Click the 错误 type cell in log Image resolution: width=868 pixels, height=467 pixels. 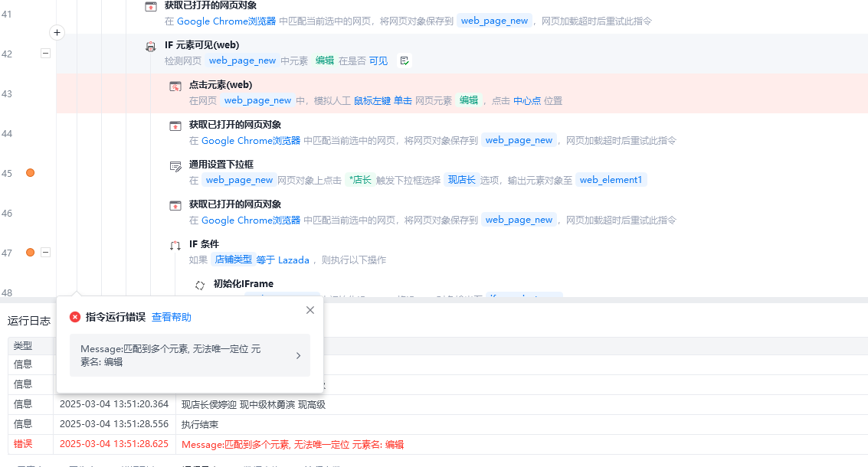[x=23, y=444]
